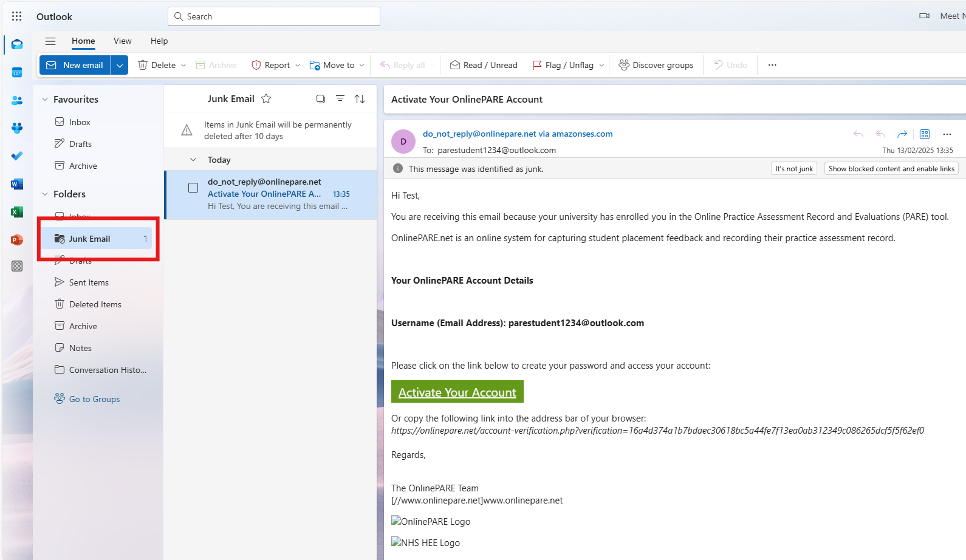Switch to the Home tab
The width and height of the screenshot is (966, 560).
pos(83,41)
